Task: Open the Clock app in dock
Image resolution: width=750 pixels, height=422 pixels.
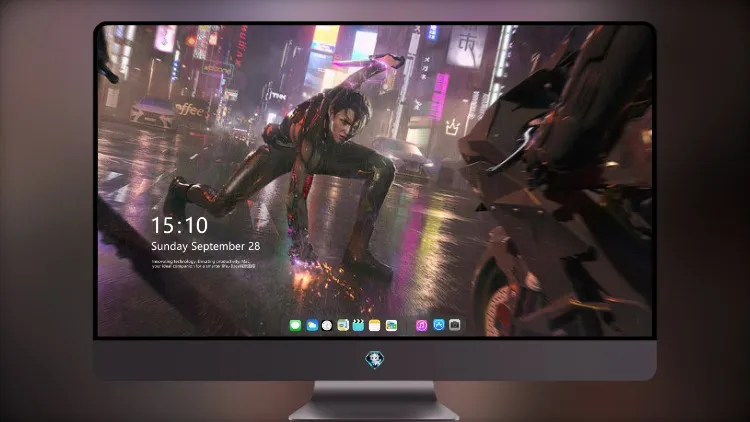Action: pyautogui.click(x=327, y=326)
